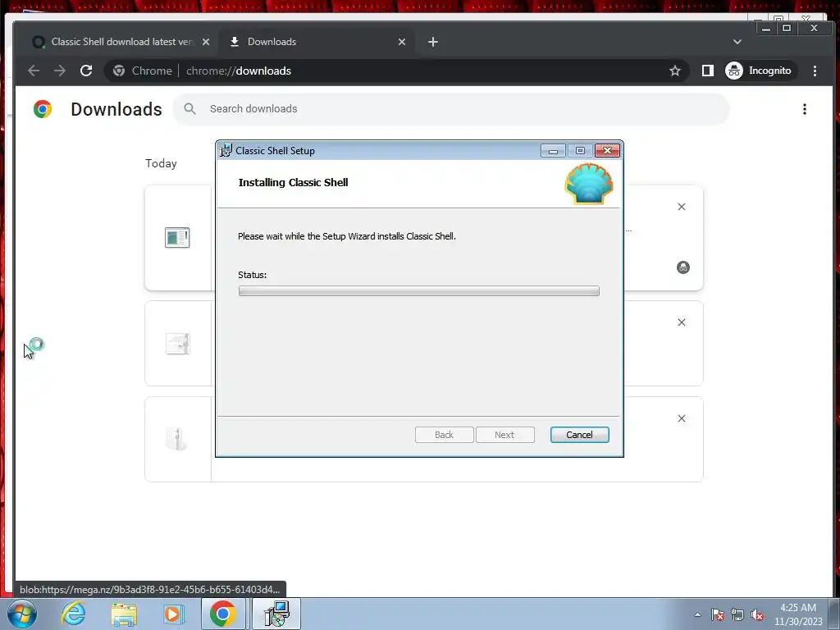Open Windows Explorer from taskbar

124,614
